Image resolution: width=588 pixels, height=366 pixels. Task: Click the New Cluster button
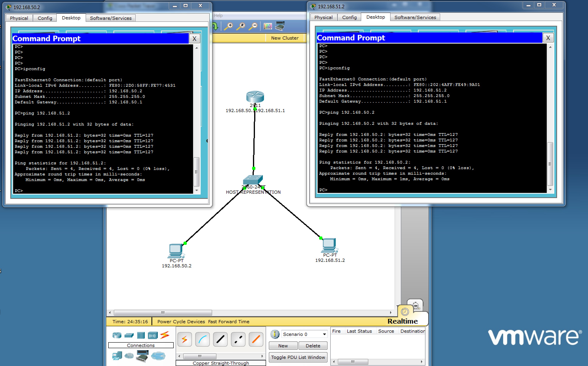[x=285, y=38]
